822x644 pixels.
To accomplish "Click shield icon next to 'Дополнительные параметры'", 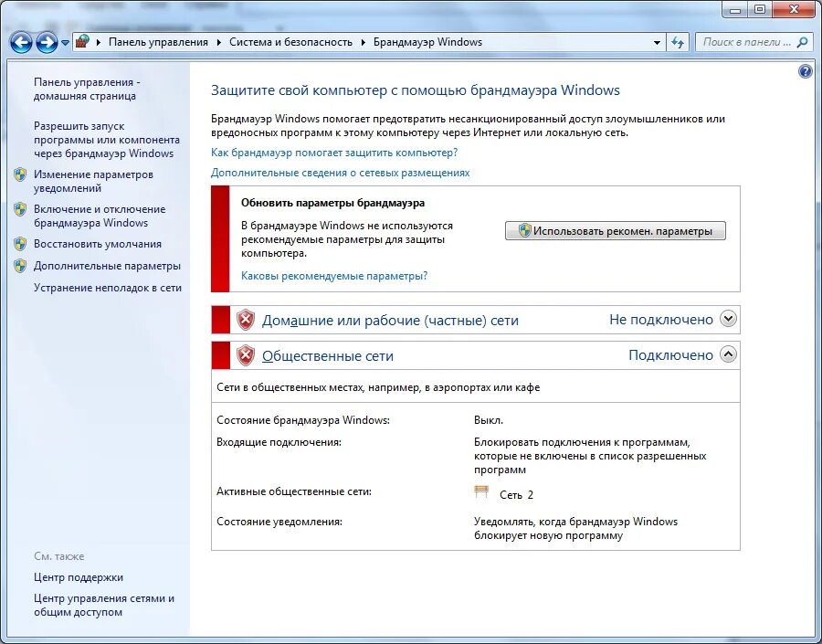I will 20,266.
